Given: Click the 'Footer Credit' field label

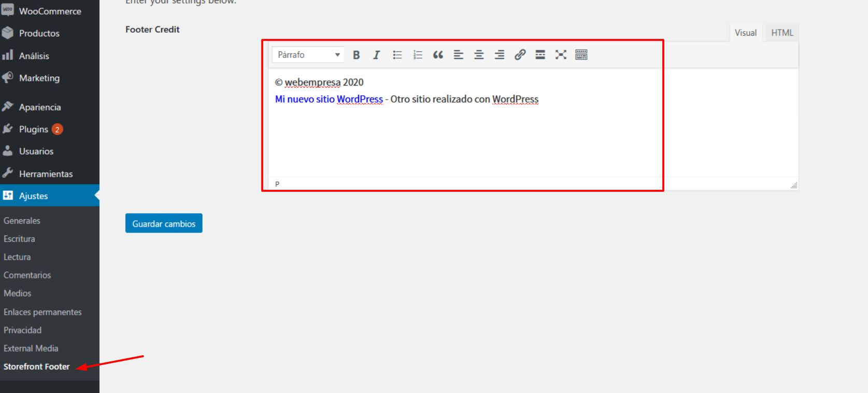Looking at the screenshot, I should point(152,30).
